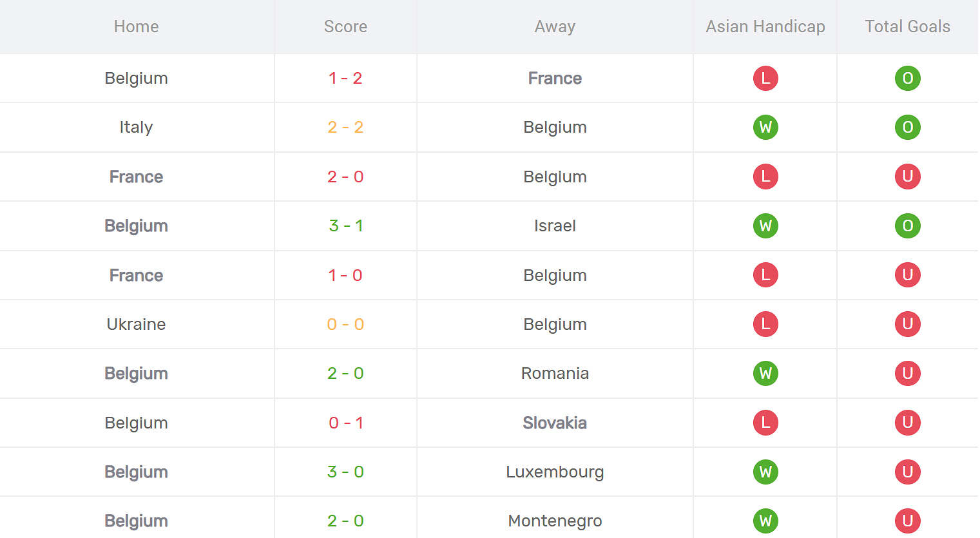Click the Total Goals column header
The height and width of the screenshot is (538, 980).
[907, 26]
